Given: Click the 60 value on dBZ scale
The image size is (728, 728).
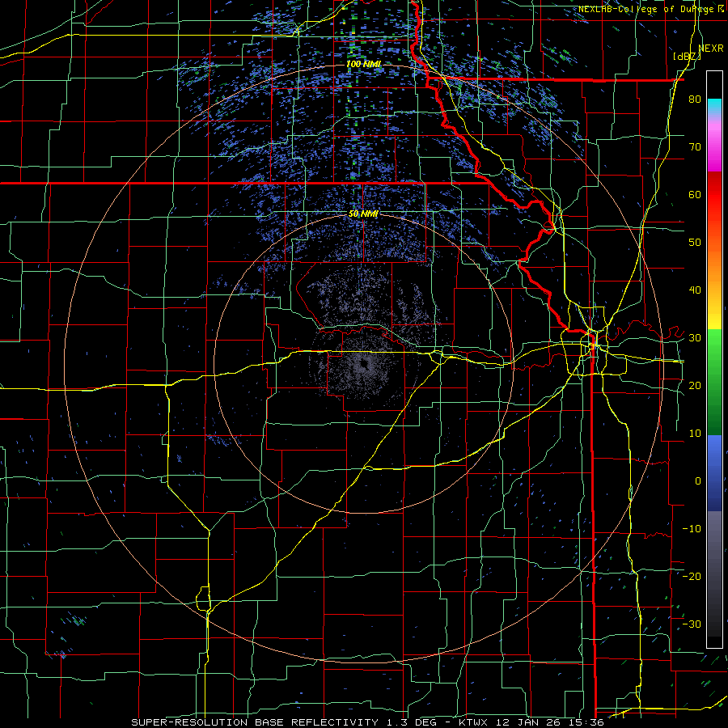Looking at the screenshot, I should (x=695, y=195).
